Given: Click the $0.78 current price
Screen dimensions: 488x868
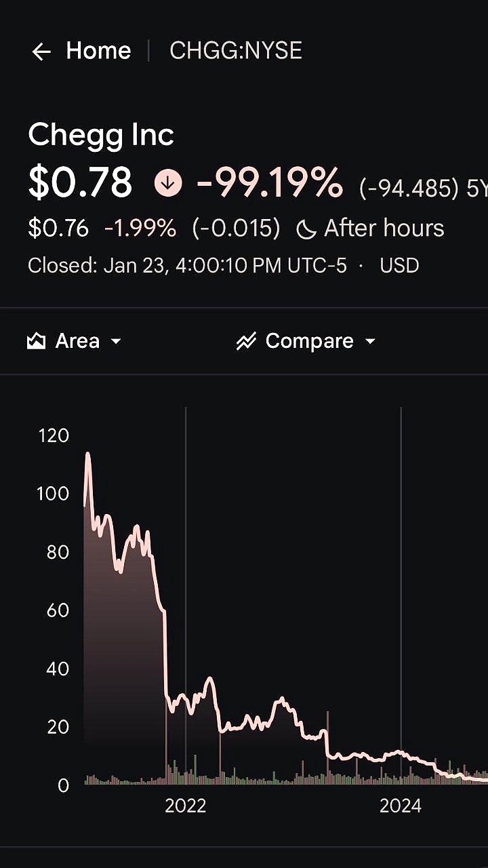Looking at the screenshot, I should click(80, 183).
